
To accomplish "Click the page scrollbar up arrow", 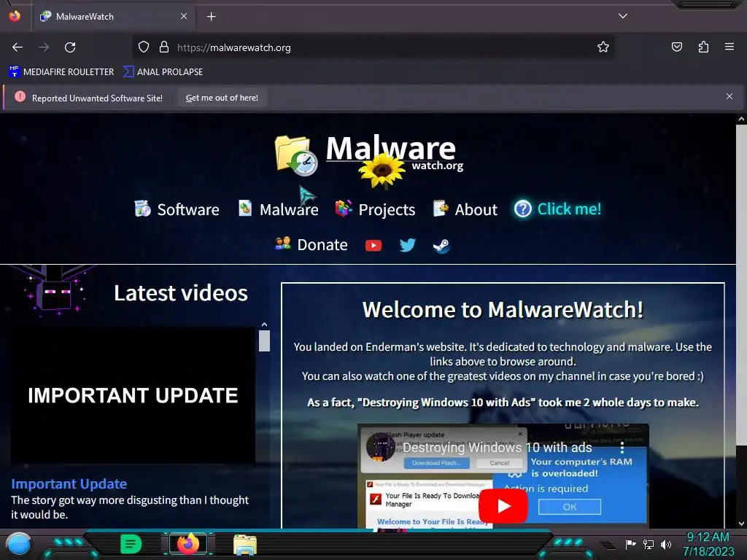I will [741, 120].
